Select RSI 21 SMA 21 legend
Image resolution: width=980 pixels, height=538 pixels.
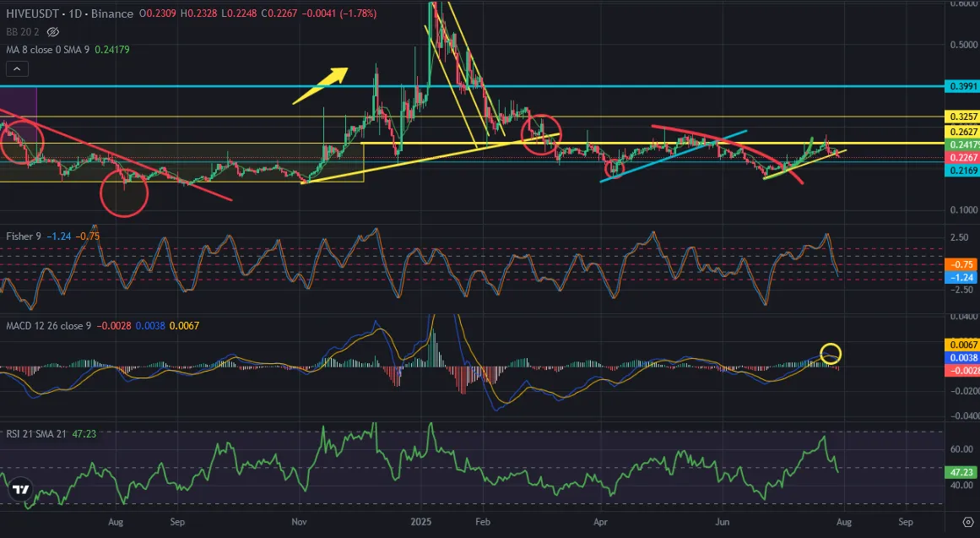point(36,433)
